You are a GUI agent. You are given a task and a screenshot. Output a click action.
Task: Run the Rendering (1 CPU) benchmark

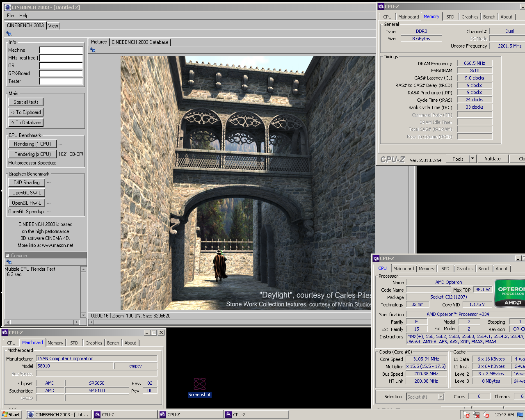[x=32, y=144]
